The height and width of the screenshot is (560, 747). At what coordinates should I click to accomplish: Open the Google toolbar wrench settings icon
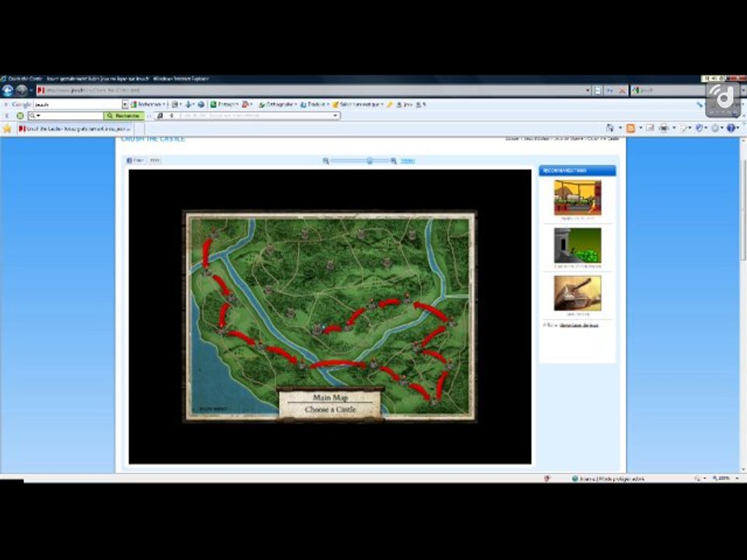[x=700, y=104]
